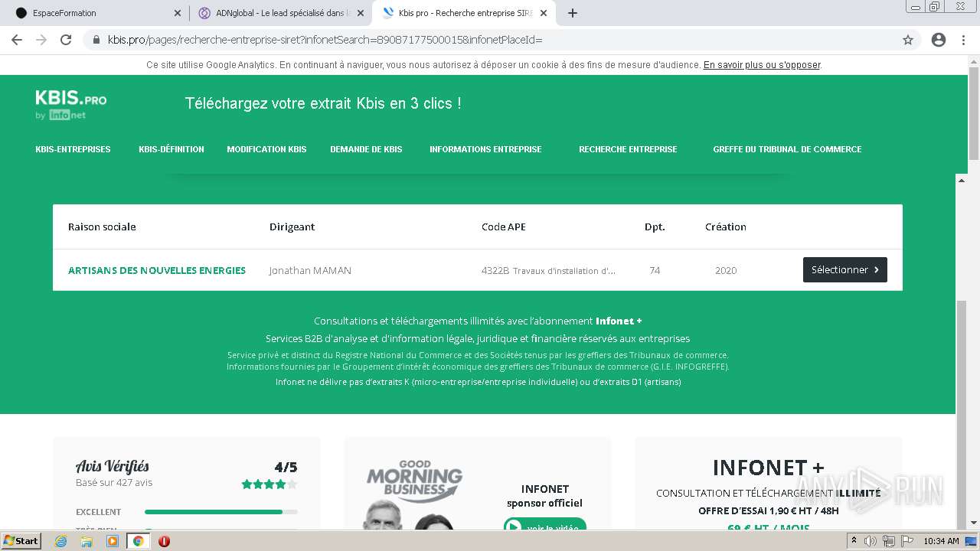Click the INFONET + offer heading

click(x=768, y=467)
